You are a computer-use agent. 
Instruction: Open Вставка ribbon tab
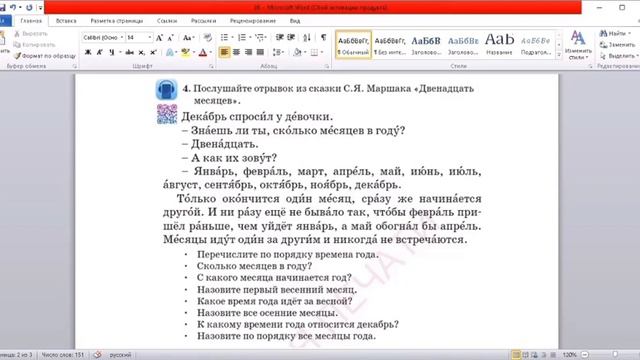click(66, 21)
